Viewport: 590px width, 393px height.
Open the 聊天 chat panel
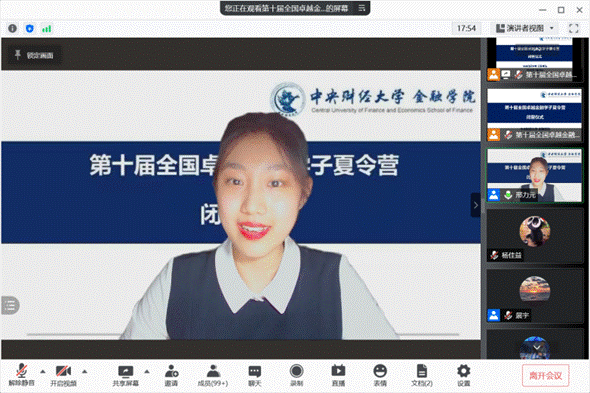tap(255, 375)
